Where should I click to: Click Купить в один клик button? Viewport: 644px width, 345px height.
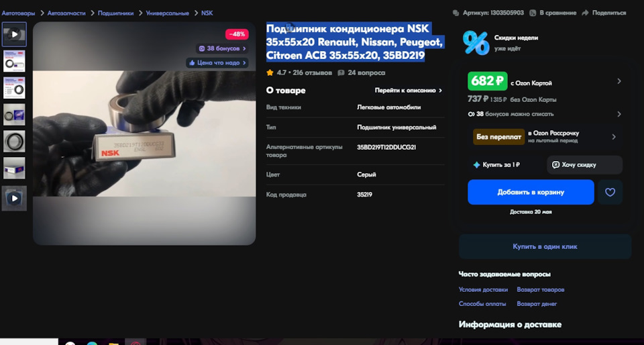point(545,246)
